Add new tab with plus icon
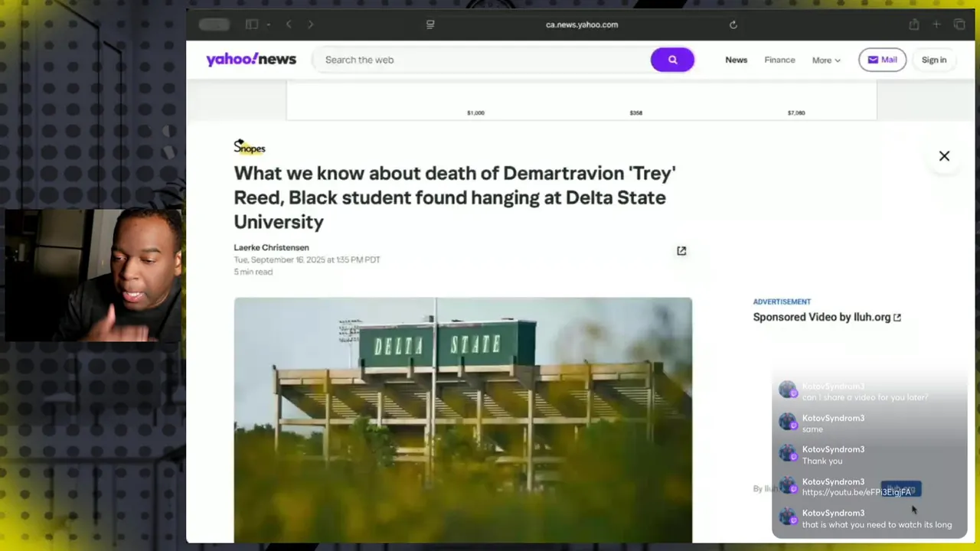This screenshot has width=980, height=551. click(x=936, y=24)
